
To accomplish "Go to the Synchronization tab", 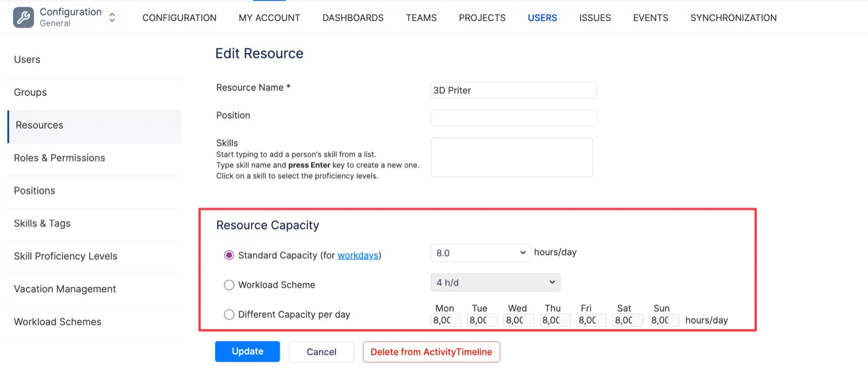I will click(x=733, y=17).
